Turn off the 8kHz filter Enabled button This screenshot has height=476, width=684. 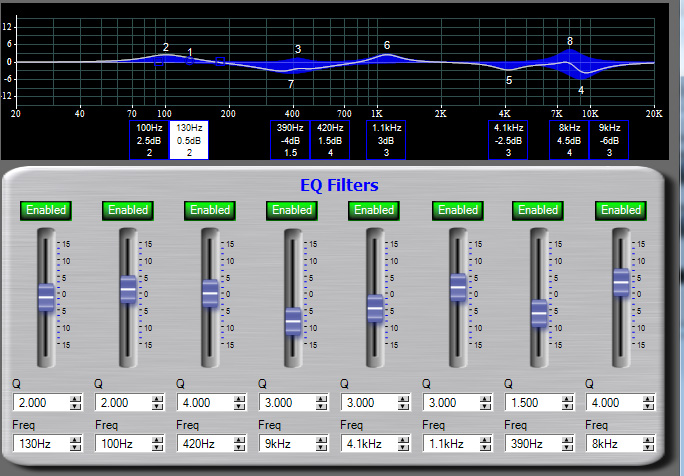[x=621, y=210]
